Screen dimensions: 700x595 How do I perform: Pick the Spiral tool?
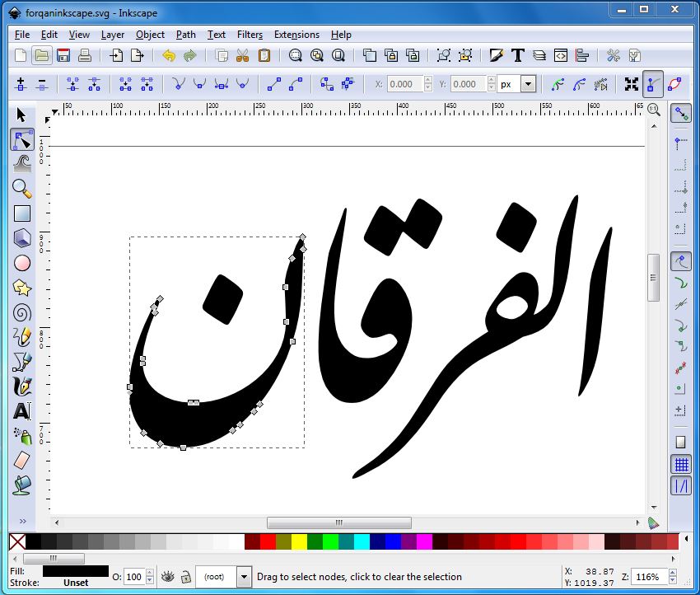[x=22, y=312]
